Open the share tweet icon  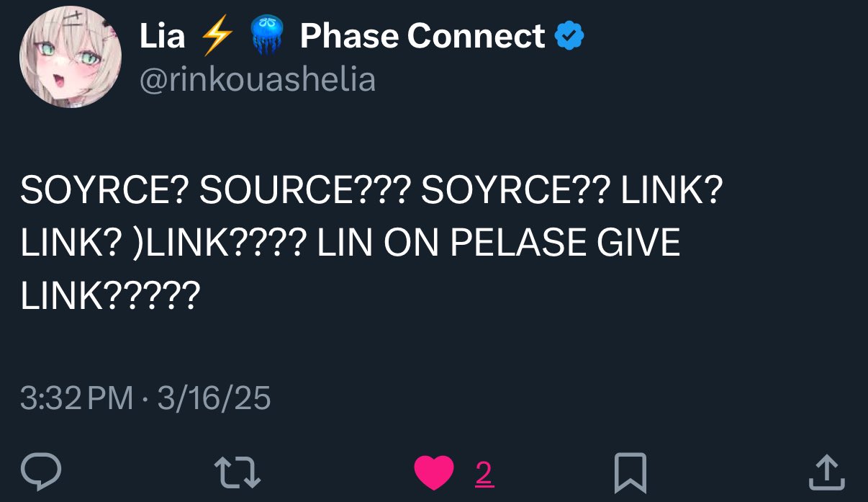(x=826, y=472)
